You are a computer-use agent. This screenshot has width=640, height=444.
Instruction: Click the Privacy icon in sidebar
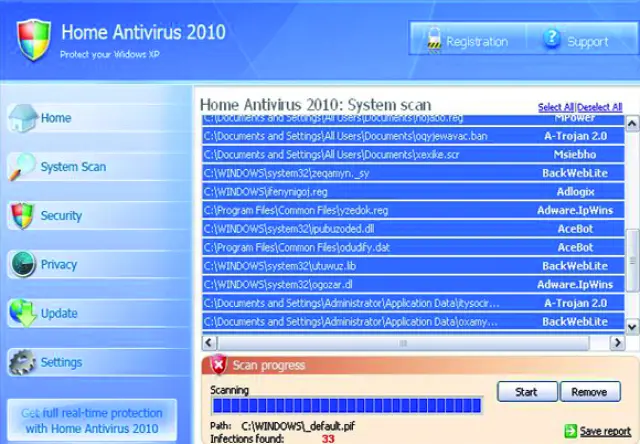pyautogui.click(x=22, y=265)
